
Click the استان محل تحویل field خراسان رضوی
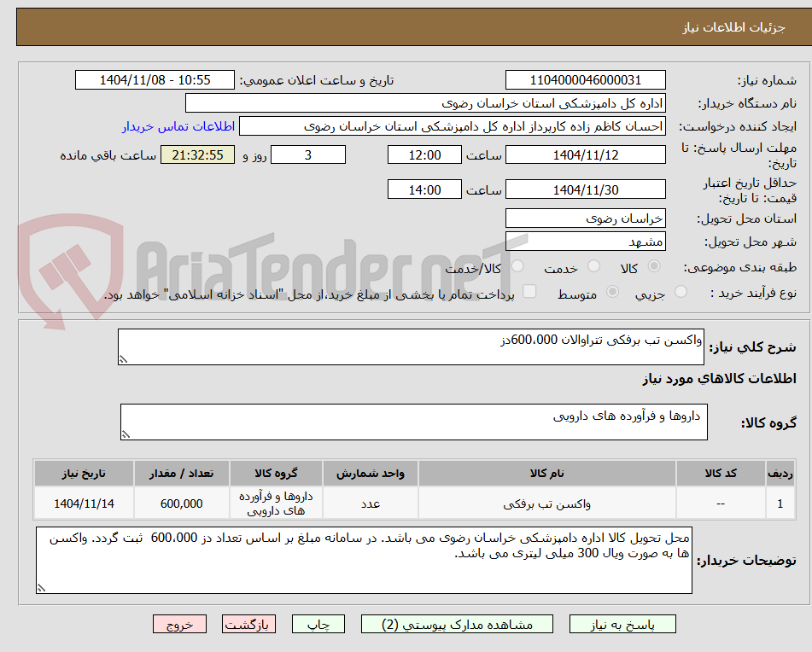[x=585, y=218]
